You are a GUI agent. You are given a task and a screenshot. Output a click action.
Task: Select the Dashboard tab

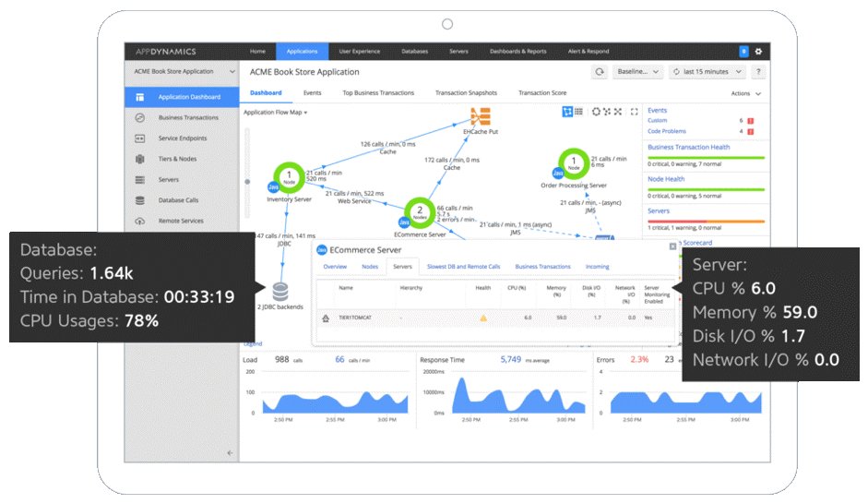[266, 93]
